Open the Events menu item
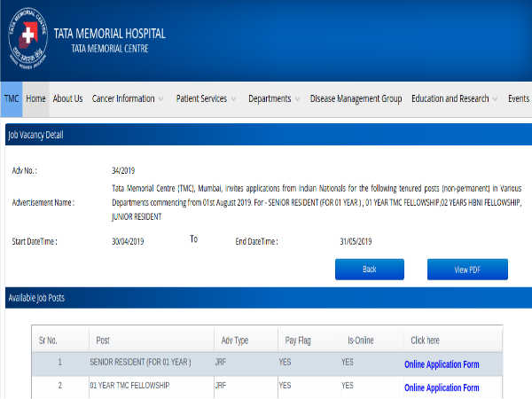This screenshot has width=532, height=399. 519,98
